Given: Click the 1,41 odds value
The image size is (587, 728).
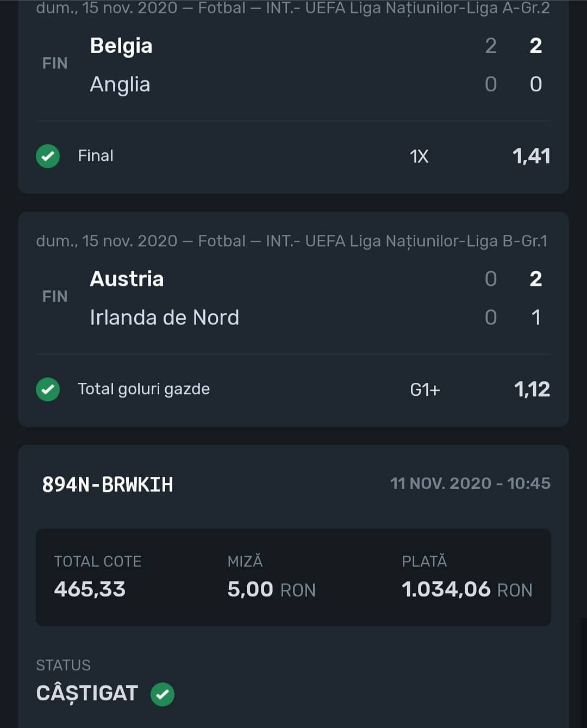Looking at the screenshot, I should click(x=531, y=156).
